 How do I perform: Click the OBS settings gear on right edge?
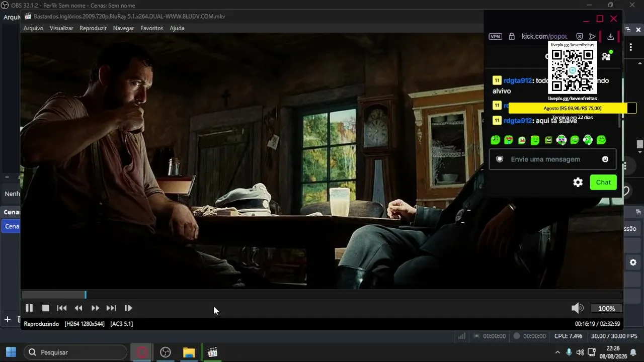633,262
